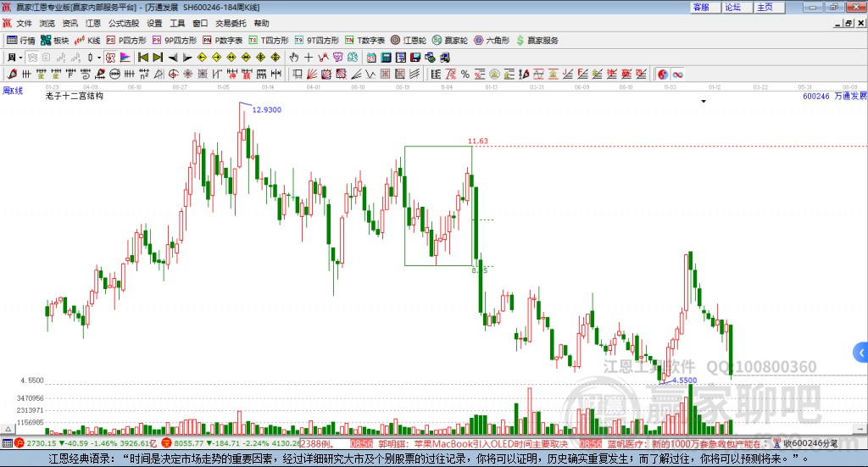
Task: Move chart left with black arrow
Action: point(173,58)
